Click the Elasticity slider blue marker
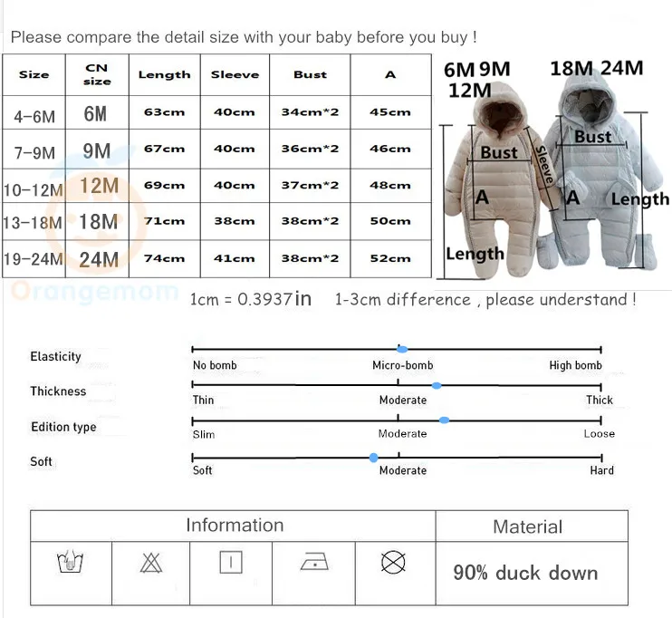 point(402,350)
